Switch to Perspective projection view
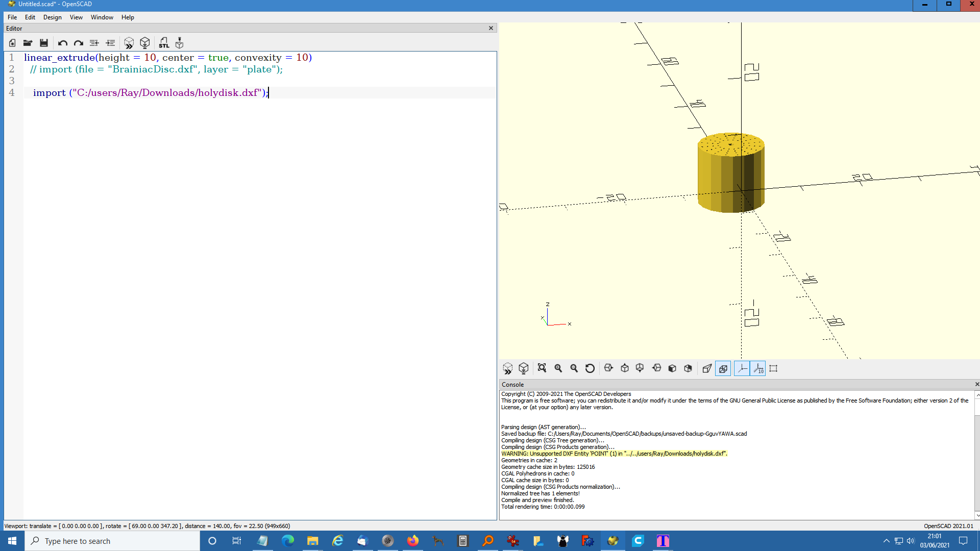The width and height of the screenshot is (980, 551). click(707, 368)
